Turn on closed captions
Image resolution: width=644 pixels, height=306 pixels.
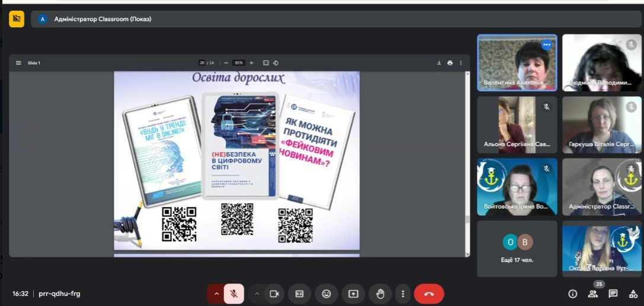click(x=300, y=294)
